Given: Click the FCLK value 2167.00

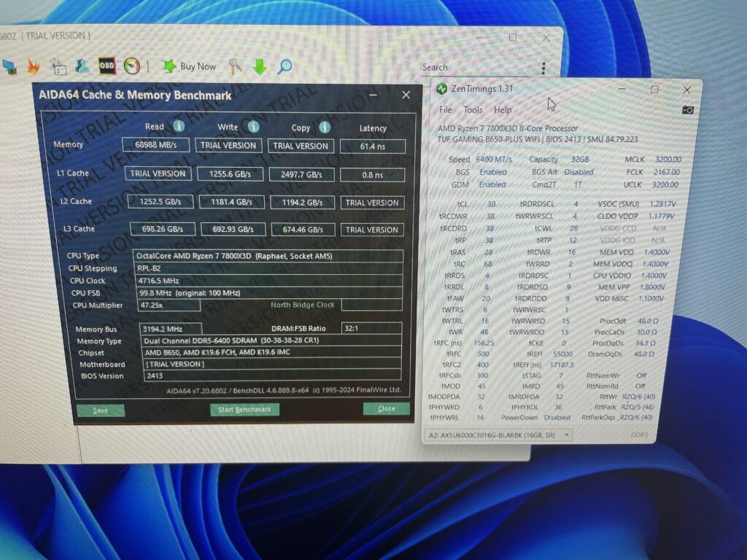Looking at the screenshot, I should click(x=666, y=172).
